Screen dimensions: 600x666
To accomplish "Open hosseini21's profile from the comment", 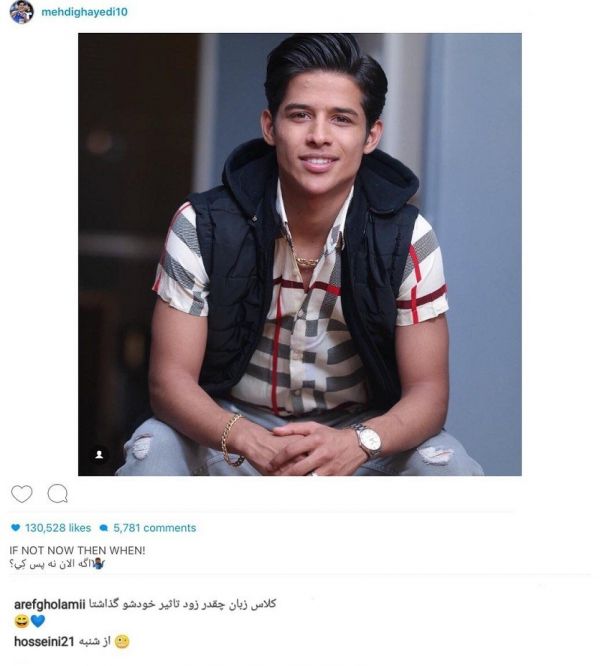I will 44,641.
